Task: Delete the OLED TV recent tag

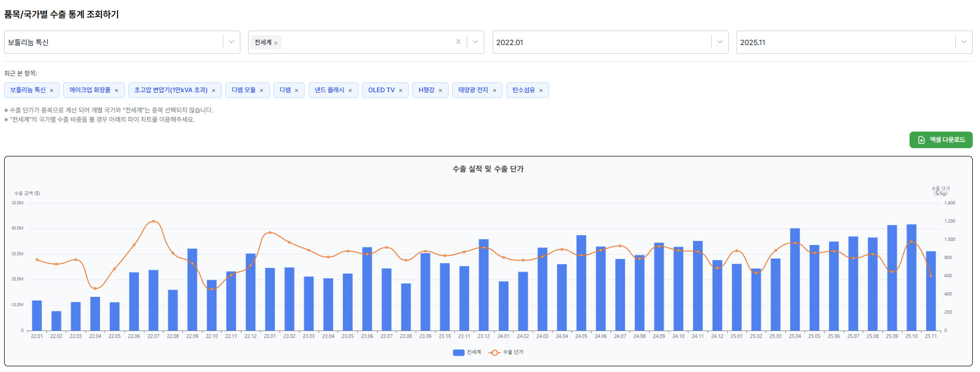Action: point(400,91)
